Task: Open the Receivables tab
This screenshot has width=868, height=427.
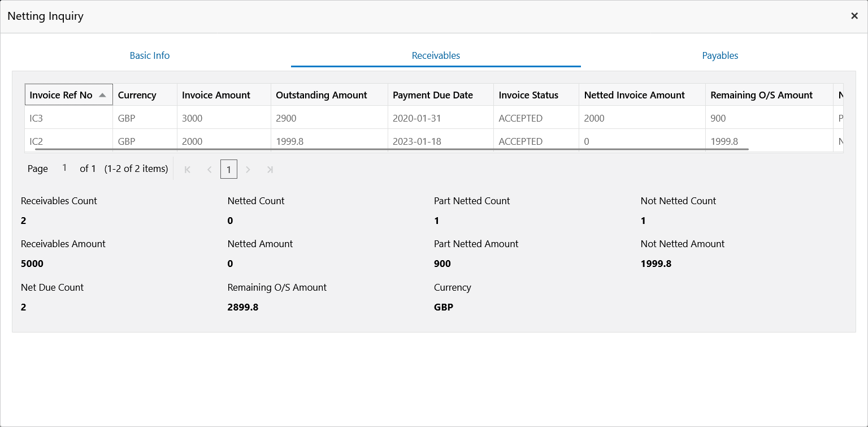Action: (436, 55)
